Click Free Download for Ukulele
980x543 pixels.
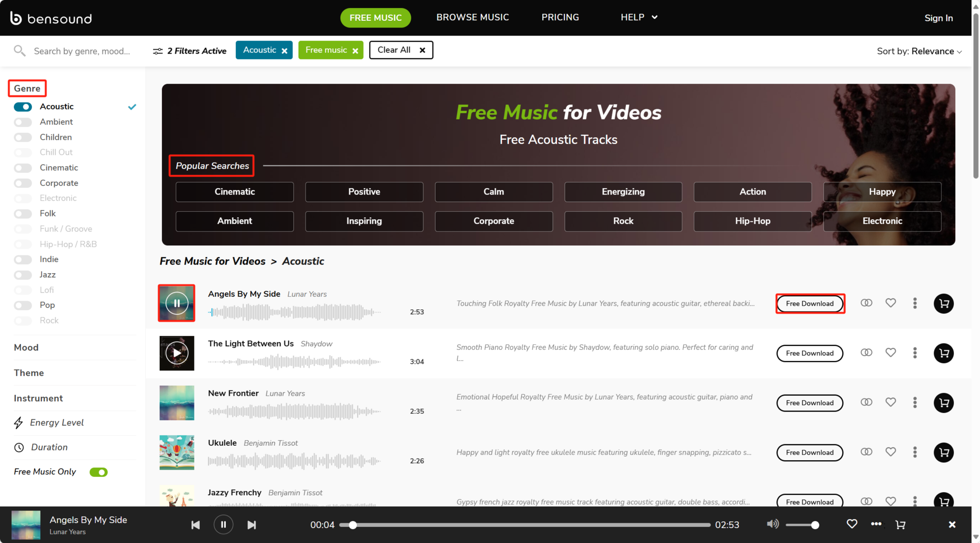tap(809, 452)
